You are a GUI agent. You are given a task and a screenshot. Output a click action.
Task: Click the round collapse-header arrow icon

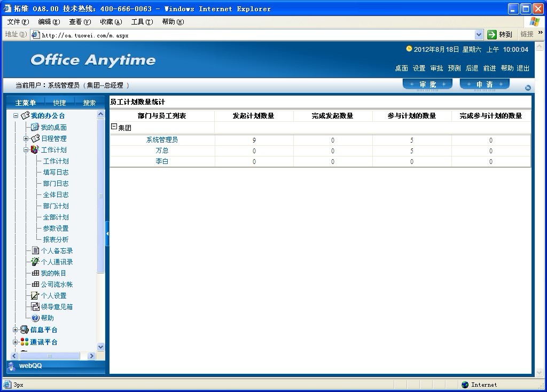click(528, 88)
